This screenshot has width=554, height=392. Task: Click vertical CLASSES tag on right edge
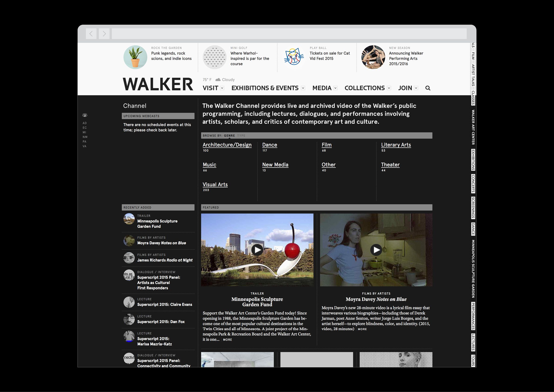click(473, 98)
